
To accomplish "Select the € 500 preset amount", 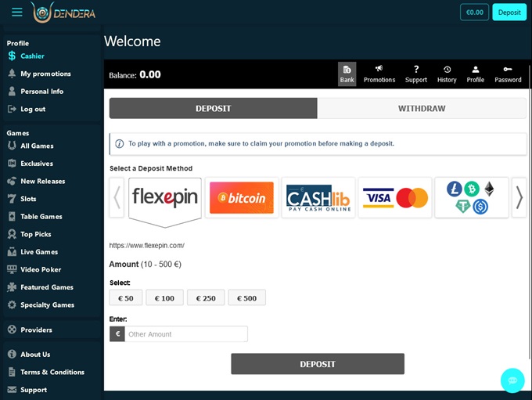I will (x=246, y=297).
